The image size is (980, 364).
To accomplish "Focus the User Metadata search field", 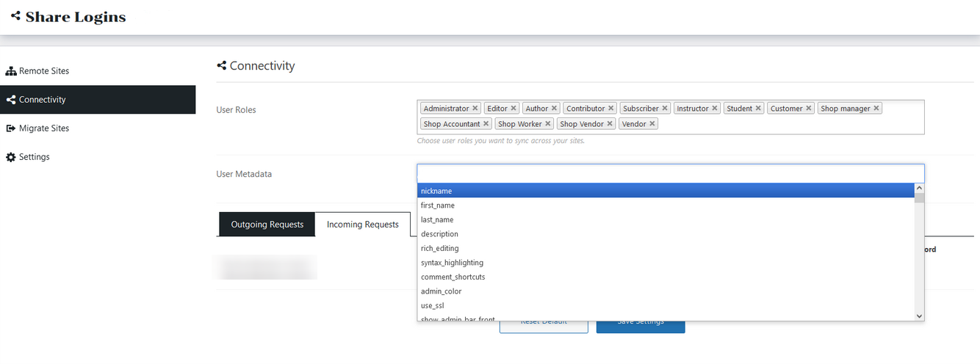I will 670,173.
